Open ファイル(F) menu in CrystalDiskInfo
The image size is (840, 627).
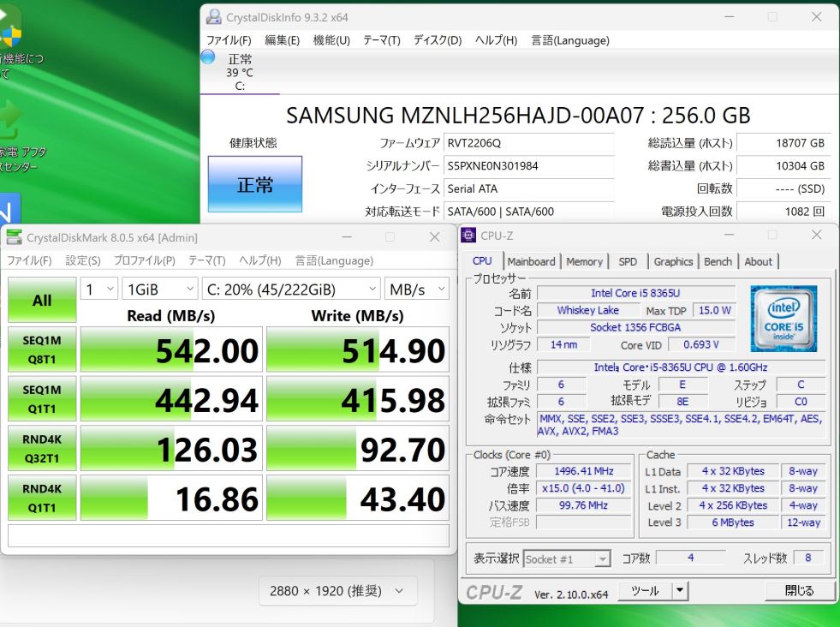[x=229, y=40]
